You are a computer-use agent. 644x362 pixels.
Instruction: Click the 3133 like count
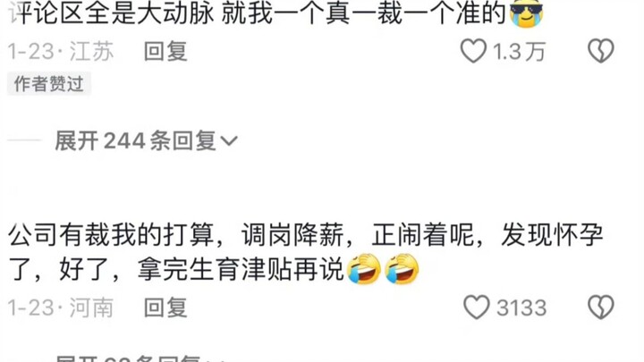(521, 307)
